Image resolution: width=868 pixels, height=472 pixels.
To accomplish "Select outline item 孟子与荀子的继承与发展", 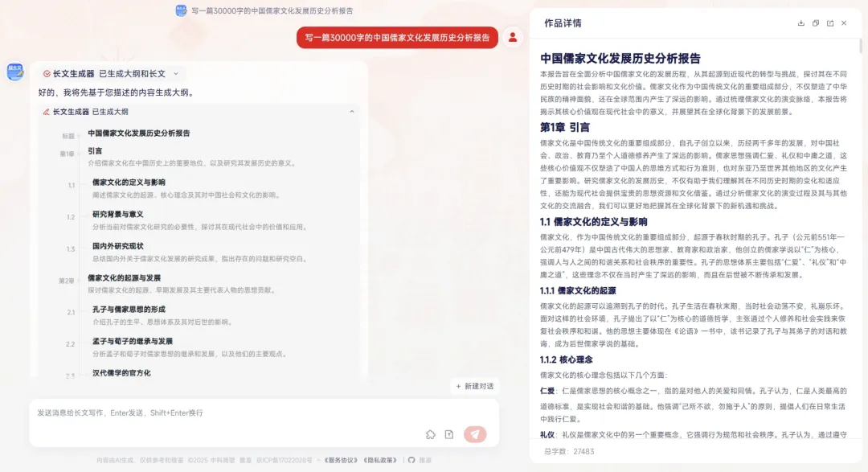I will point(133,341).
